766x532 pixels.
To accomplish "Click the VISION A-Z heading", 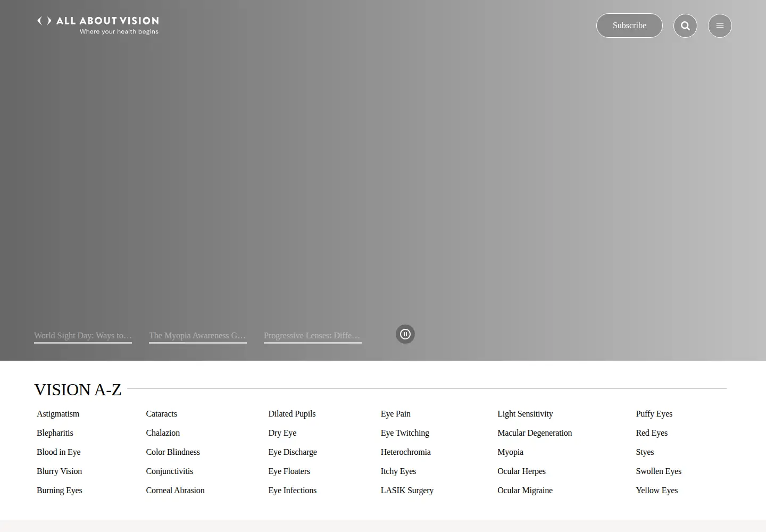I will (78, 390).
